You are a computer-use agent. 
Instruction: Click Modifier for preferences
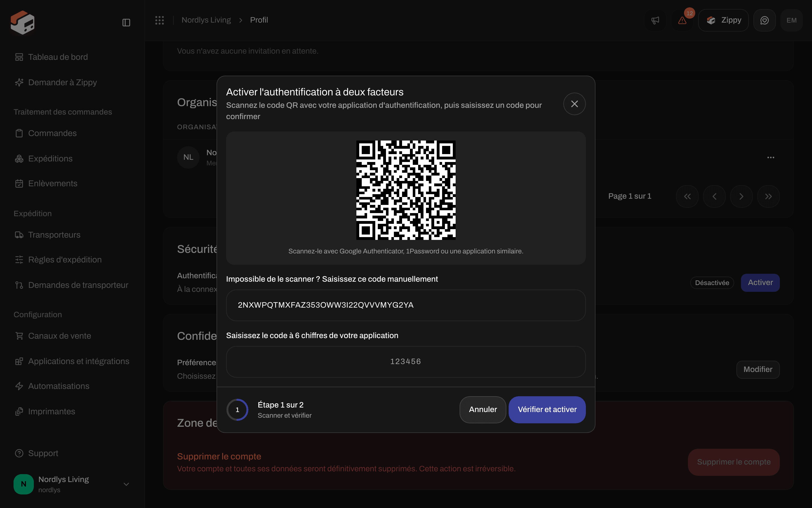click(x=758, y=370)
